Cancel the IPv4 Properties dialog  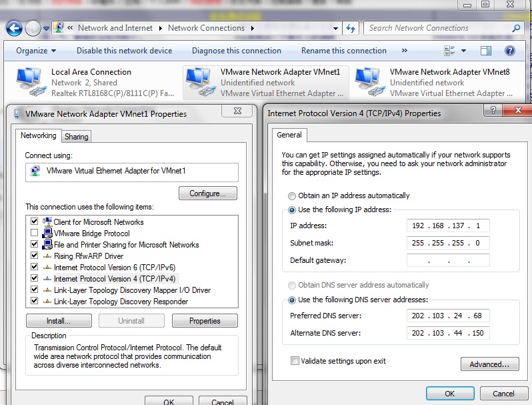coord(503,394)
